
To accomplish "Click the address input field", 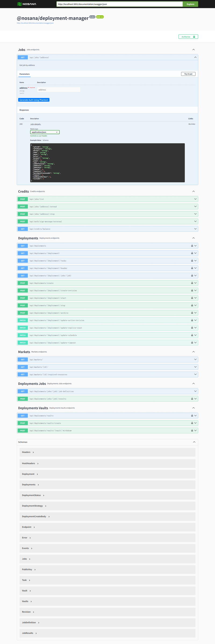I will pos(59,90).
